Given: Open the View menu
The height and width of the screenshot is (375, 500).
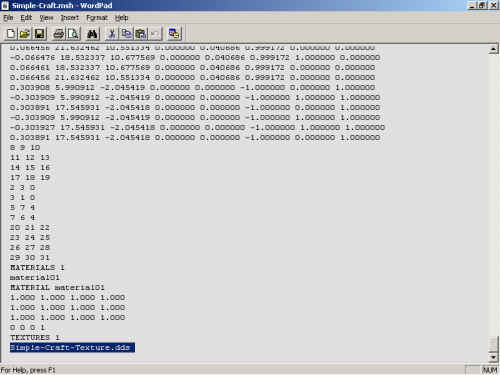Looking at the screenshot, I should (46, 18).
